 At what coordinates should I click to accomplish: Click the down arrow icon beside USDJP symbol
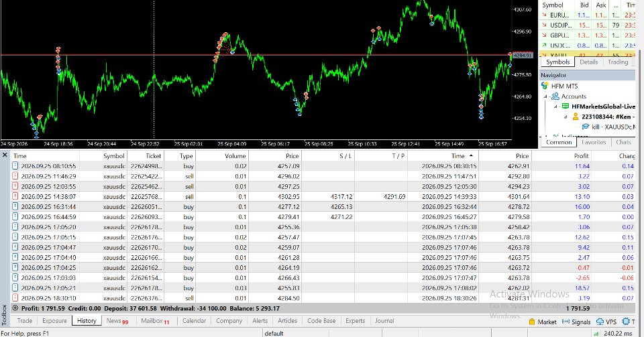coord(545,25)
